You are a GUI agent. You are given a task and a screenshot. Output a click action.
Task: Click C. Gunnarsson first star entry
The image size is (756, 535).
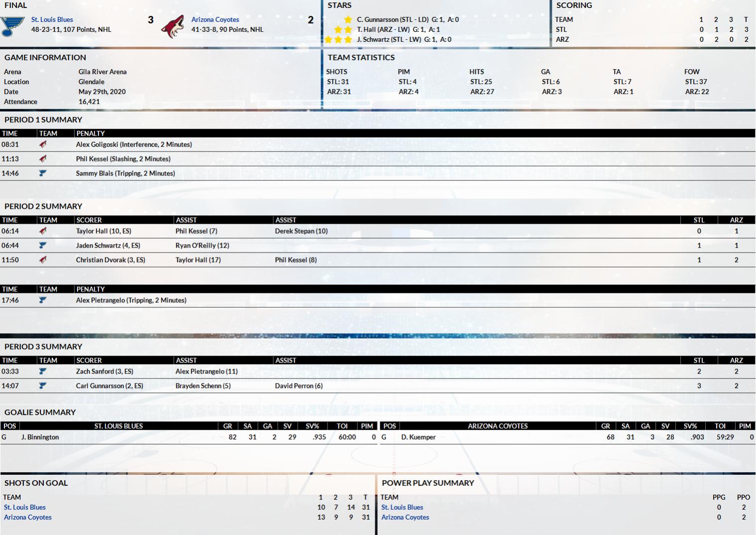(x=408, y=19)
